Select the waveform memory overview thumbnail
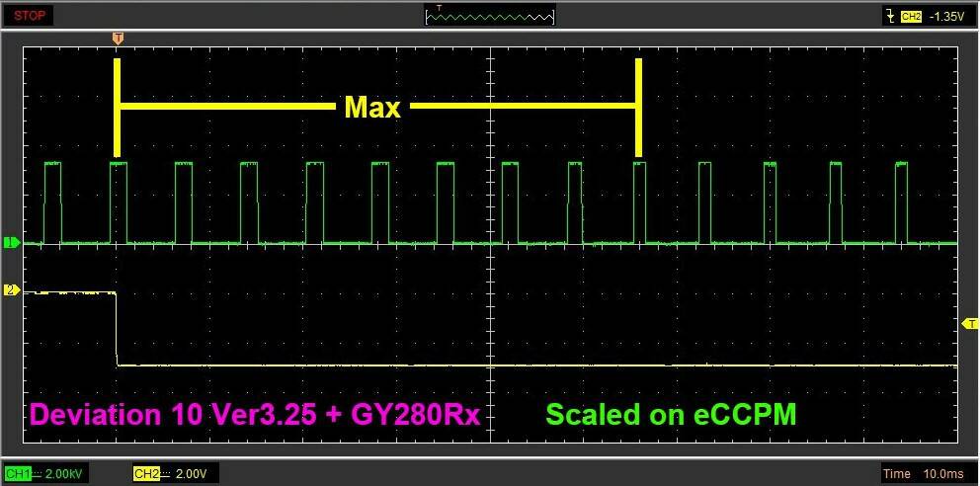The height and width of the screenshot is (486, 980). 490,16
